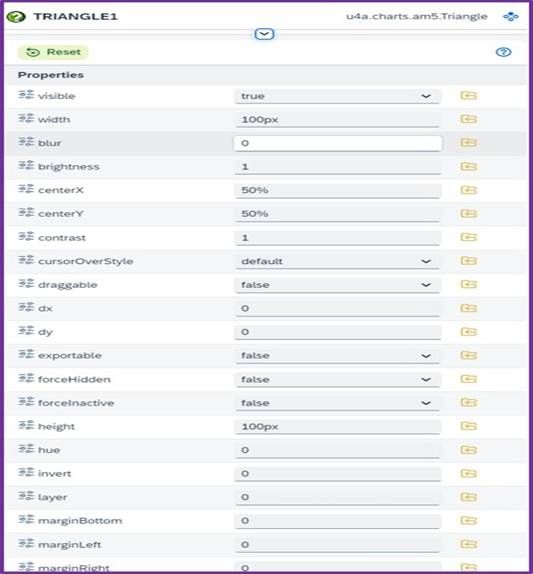Click the property icon beside centerX
Viewport: 533px width, 574px height.
(x=26, y=189)
